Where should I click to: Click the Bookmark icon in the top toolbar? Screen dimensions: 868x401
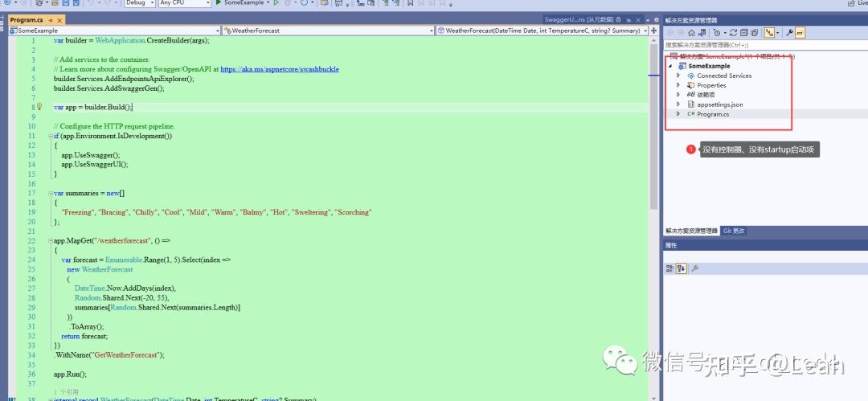[410, 2]
